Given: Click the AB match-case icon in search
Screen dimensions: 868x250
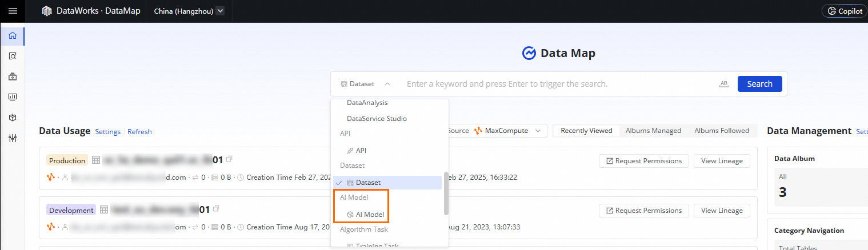Looking at the screenshot, I should click(724, 84).
